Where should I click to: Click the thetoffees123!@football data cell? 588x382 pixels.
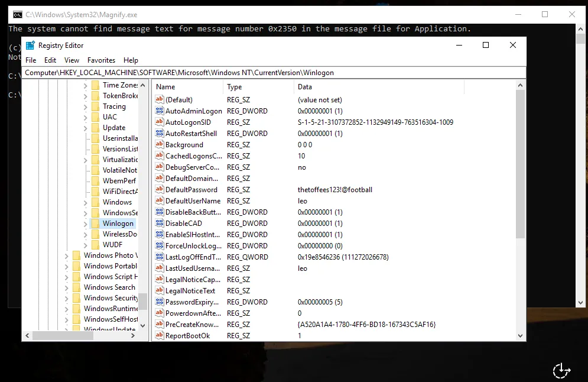[335, 189]
